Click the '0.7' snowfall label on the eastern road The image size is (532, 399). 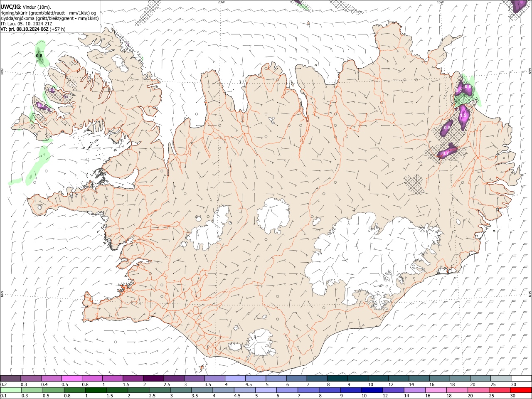point(445,153)
